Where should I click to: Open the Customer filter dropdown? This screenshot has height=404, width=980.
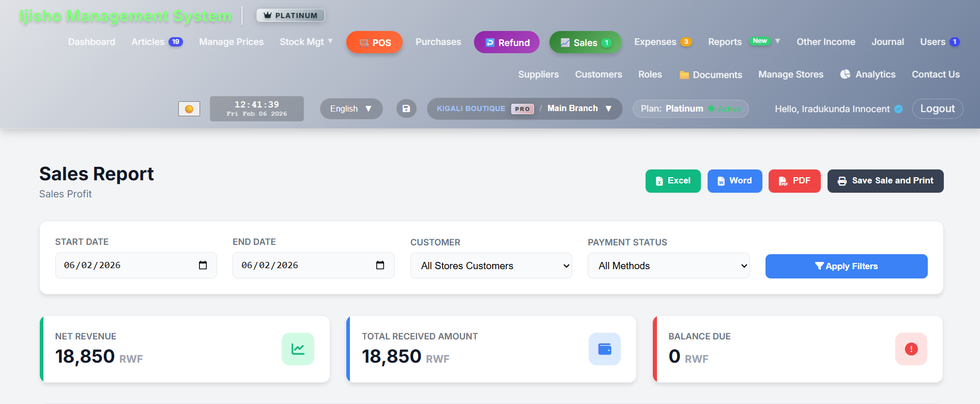[x=491, y=266]
